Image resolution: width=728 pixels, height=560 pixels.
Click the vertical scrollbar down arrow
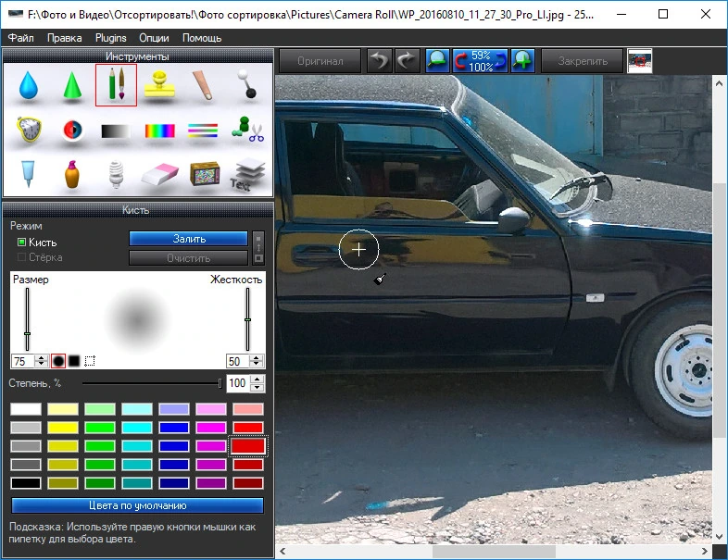tap(719, 537)
